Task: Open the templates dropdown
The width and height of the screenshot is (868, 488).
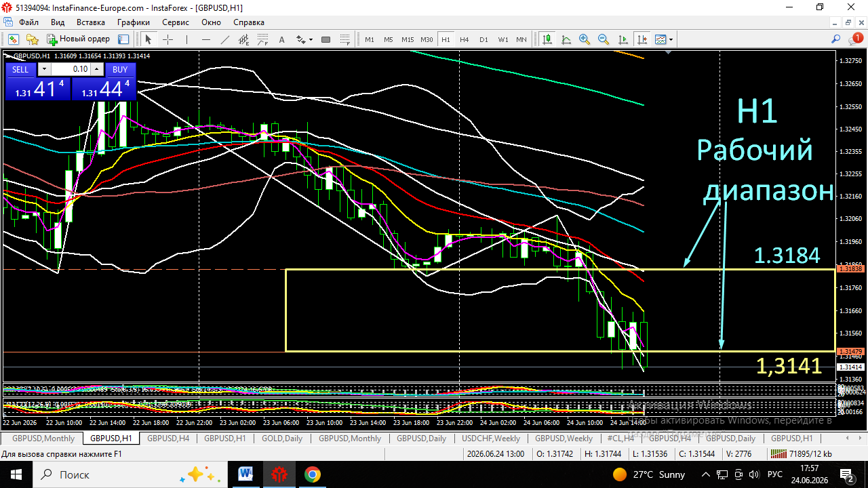Action: click(x=664, y=39)
